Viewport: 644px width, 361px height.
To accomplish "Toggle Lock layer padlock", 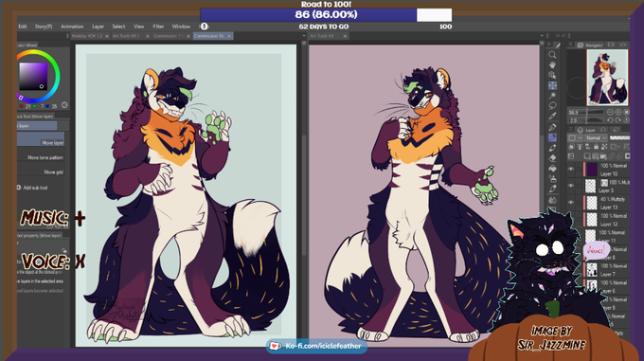I will click(x=596, y=147).
